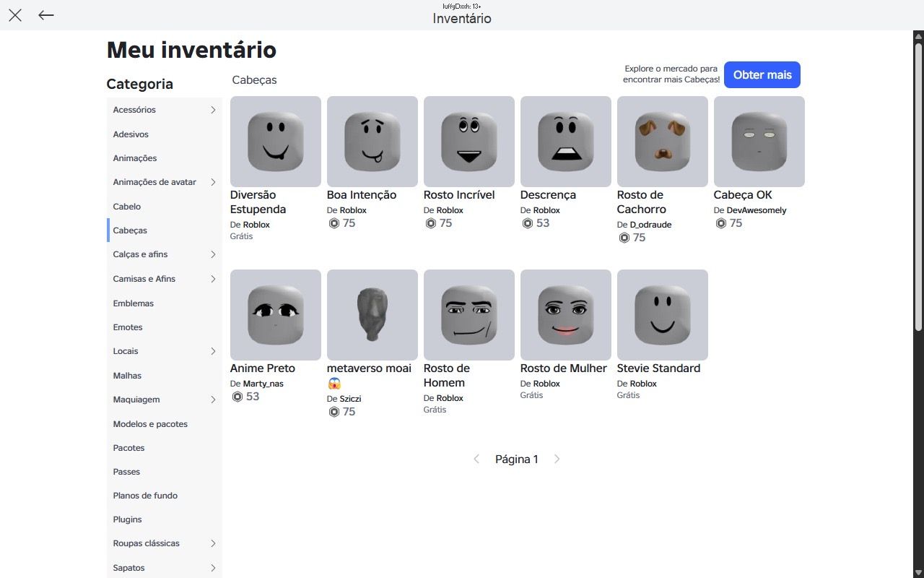Expand the Acessórios category chevron
924x578 pixels.
tap(213, 110)
